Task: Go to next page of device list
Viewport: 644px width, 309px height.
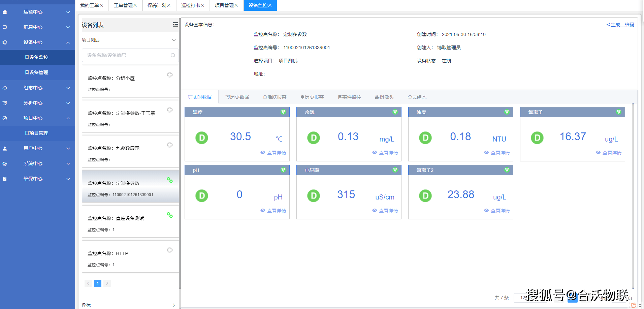Action: point(107,283)
